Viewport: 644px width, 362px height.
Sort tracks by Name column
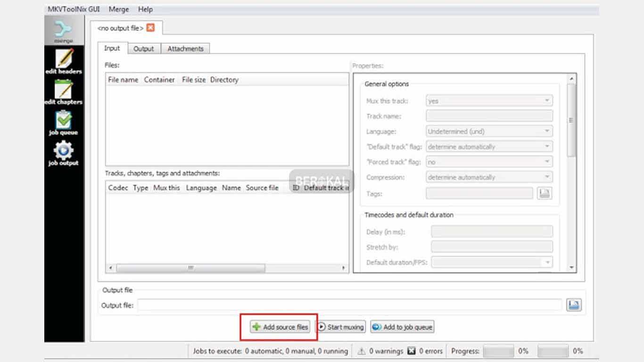click(231, 188)
